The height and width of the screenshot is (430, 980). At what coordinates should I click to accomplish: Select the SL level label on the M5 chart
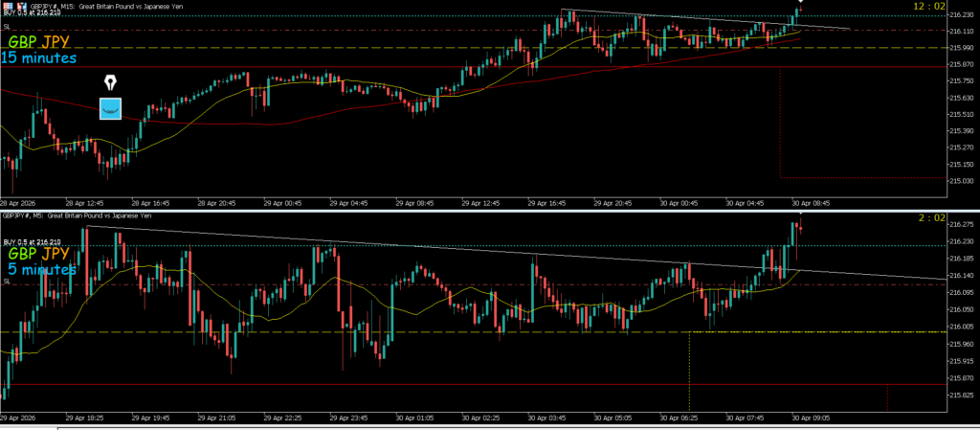tap(7, 281)
